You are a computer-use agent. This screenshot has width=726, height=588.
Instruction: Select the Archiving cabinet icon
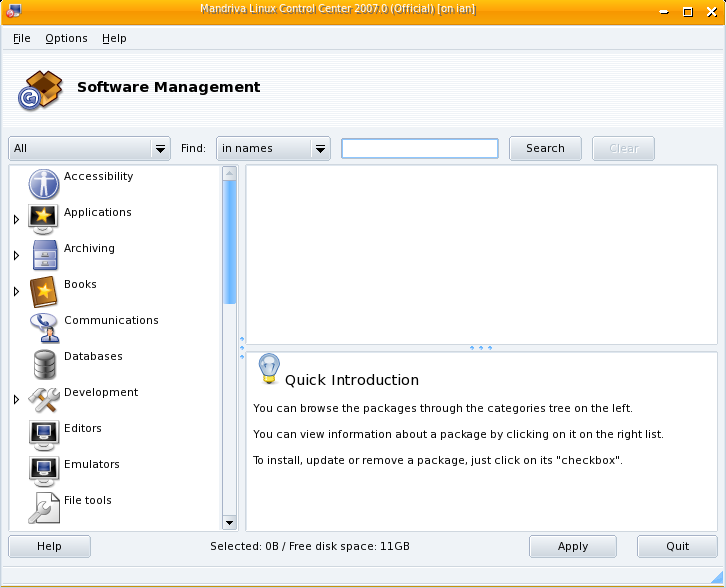[x=44, y=255]
